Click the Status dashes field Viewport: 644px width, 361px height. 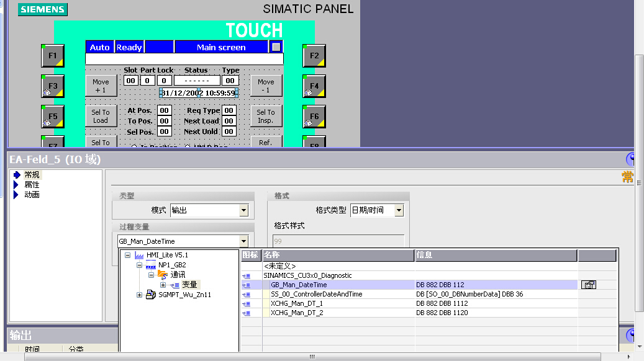197,81
